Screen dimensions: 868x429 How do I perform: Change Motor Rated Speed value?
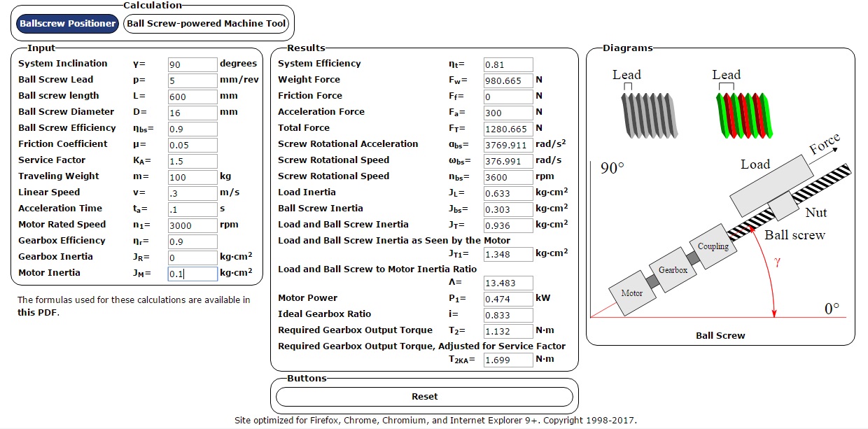click(193, 225)
